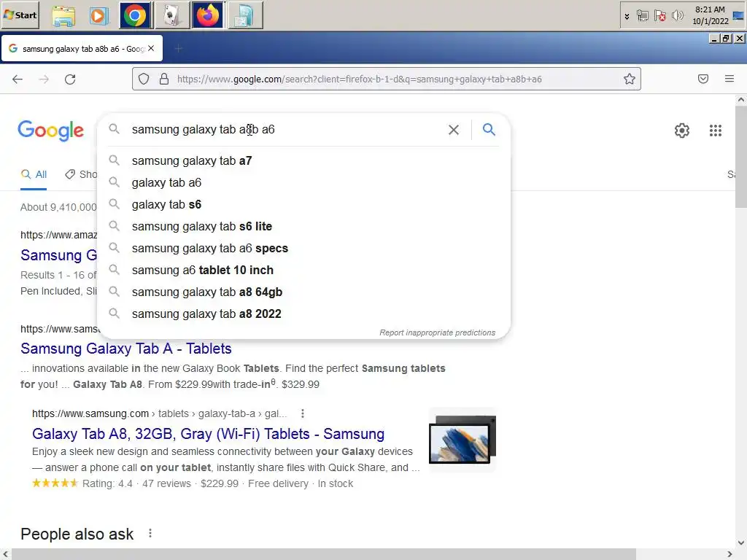
Task: Choose suggestion samsung galaxy tab a6 specs
Action: [303, 249]
